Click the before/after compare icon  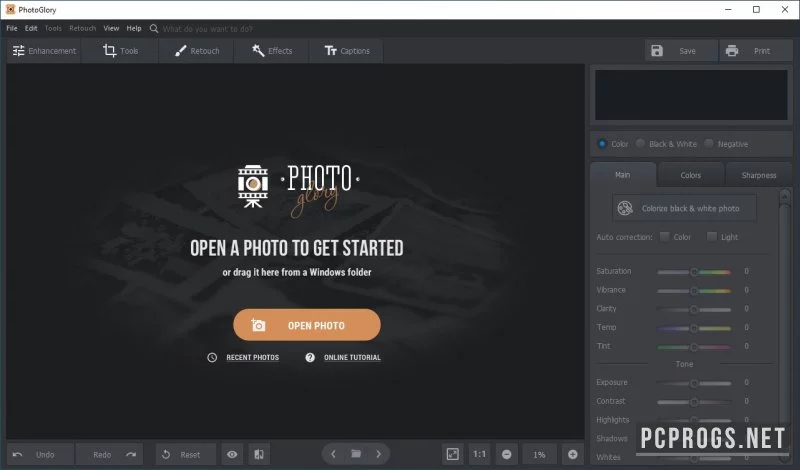click(259, 454)
